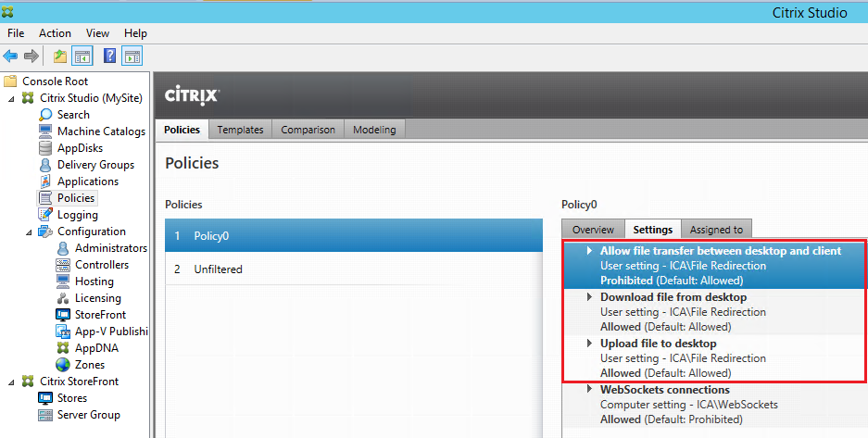The image size is (868, 438).
Task: Click the blue Help toolbar icon
Action: (109, 56)
